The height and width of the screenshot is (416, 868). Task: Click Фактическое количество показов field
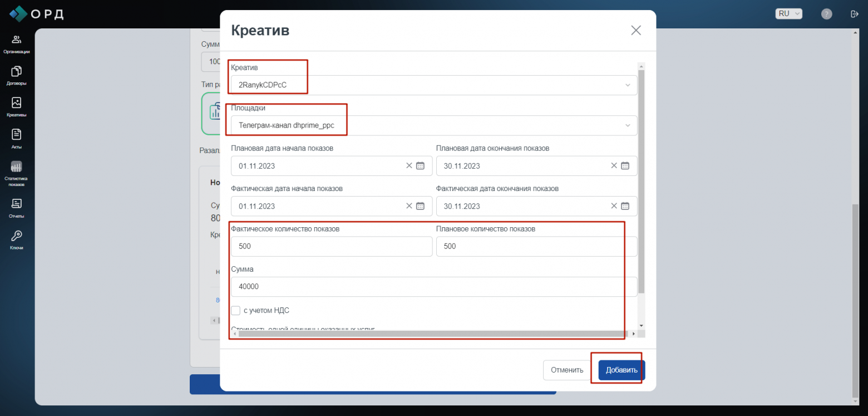(x=332, y=246)
